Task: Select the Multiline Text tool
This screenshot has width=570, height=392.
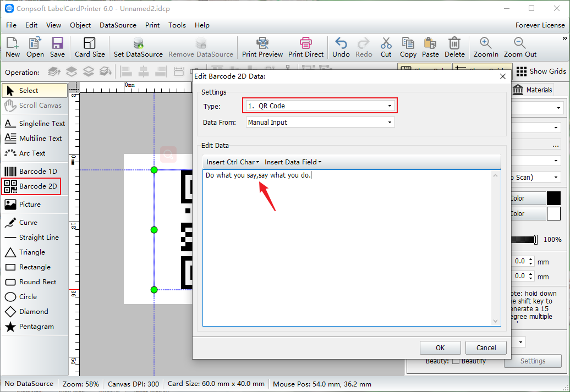Action: coord(35,139)
